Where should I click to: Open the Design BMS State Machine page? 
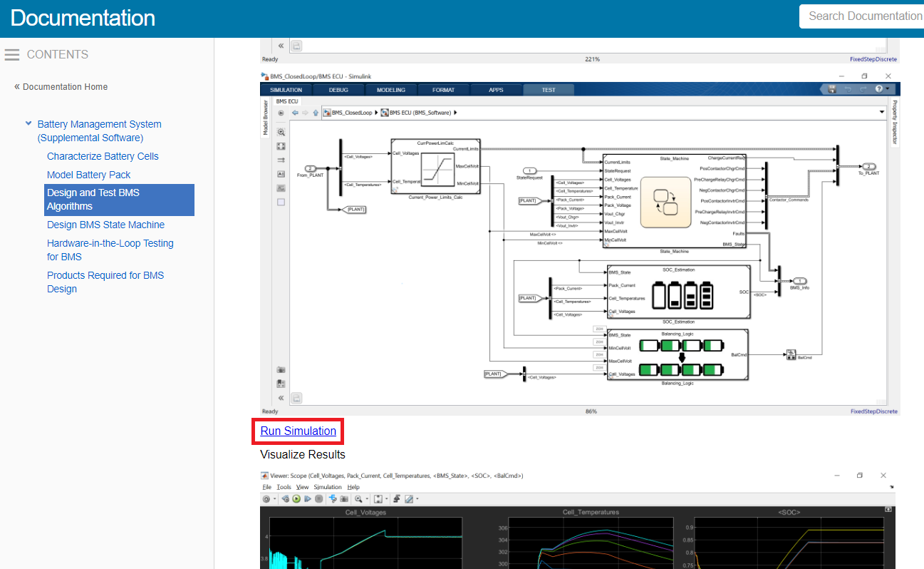click(105, 225)
